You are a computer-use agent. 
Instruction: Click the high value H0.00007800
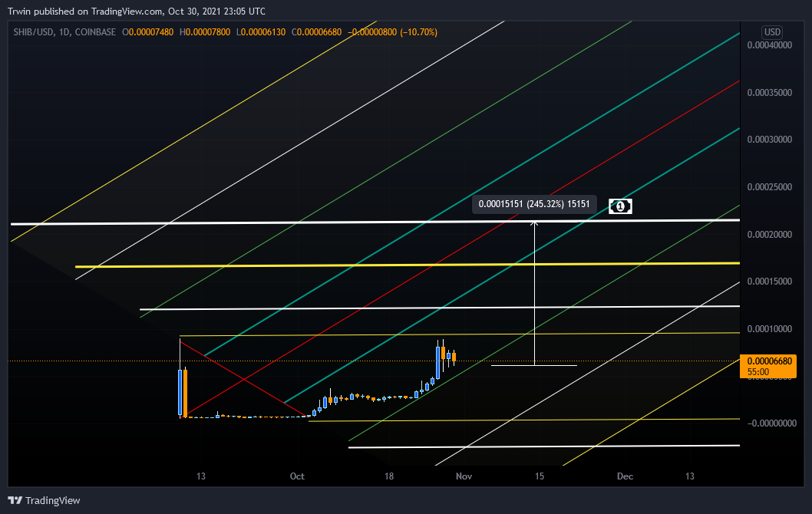coord(205,32)
